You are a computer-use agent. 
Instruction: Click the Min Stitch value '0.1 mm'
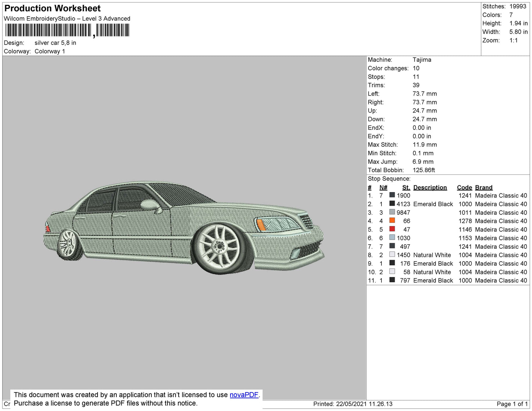tap(423, 153)
